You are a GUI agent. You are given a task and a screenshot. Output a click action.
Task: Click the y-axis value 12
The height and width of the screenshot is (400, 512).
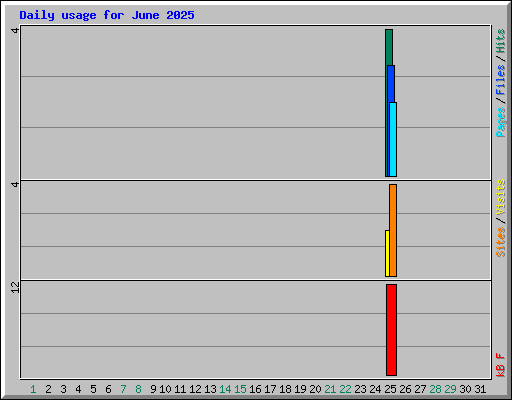click(15, 287)
